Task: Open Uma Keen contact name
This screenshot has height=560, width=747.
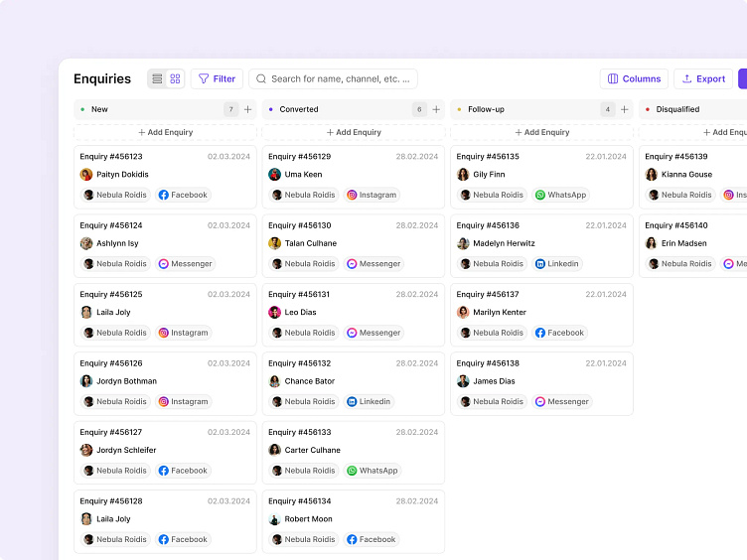Action: tap(303, 175)
